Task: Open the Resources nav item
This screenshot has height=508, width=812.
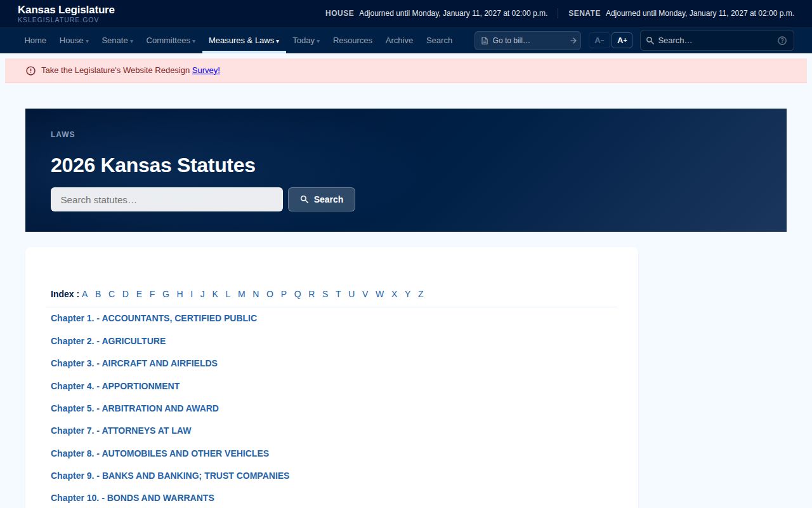Action: pyautogui.click(x=353, y=41)
